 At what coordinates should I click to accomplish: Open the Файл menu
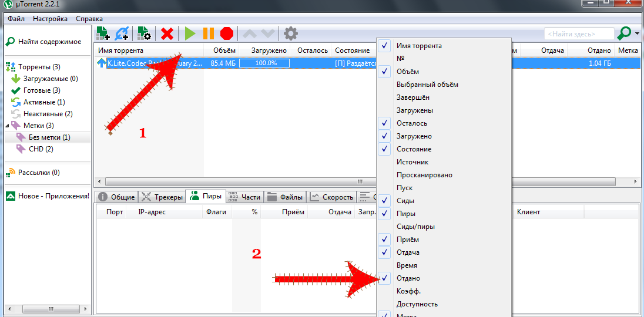[x=16, y=18]
